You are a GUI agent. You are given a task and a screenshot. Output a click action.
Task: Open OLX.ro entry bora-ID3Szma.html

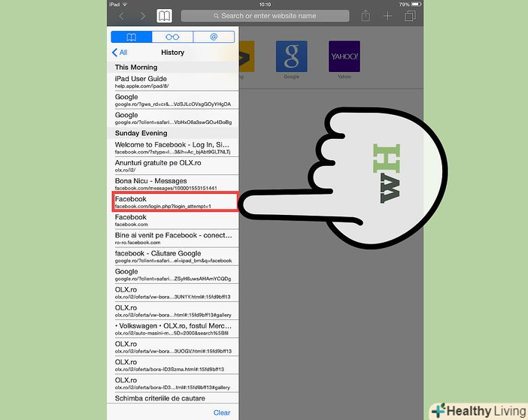tap(173, 365)
